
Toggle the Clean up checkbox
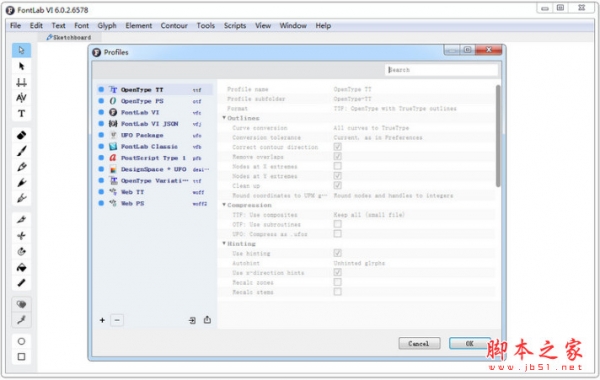tap(338, 186)
